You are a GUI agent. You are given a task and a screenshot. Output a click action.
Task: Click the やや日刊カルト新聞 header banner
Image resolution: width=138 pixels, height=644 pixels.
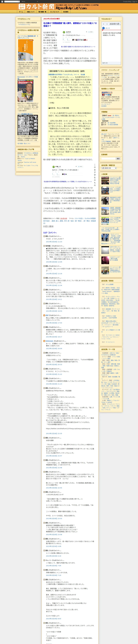point(58,7)
